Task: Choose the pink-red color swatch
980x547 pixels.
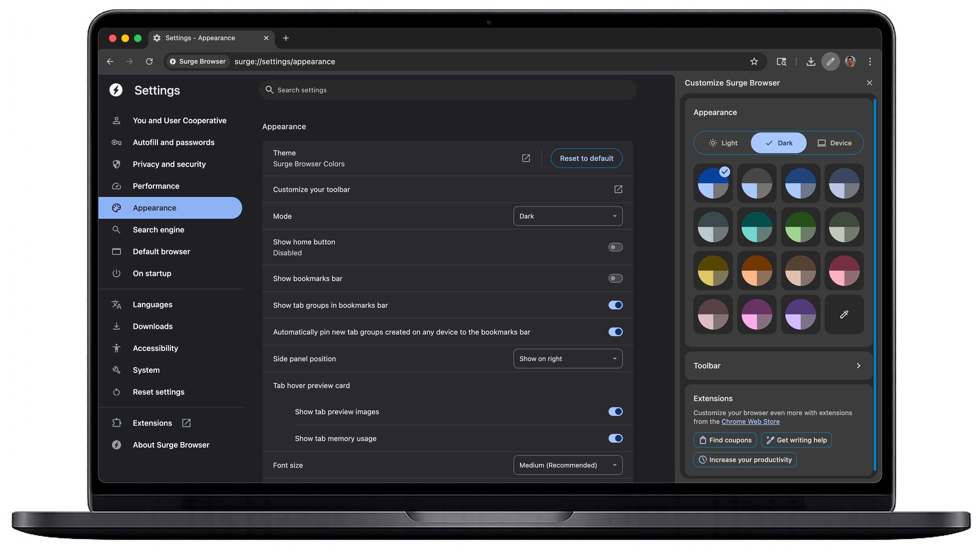Action: (844, 271)
